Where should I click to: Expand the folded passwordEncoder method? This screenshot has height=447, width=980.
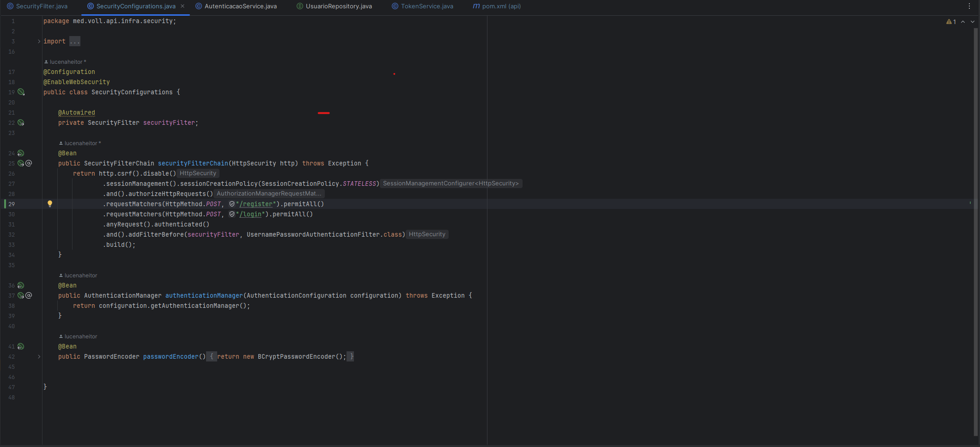(39, 357)
